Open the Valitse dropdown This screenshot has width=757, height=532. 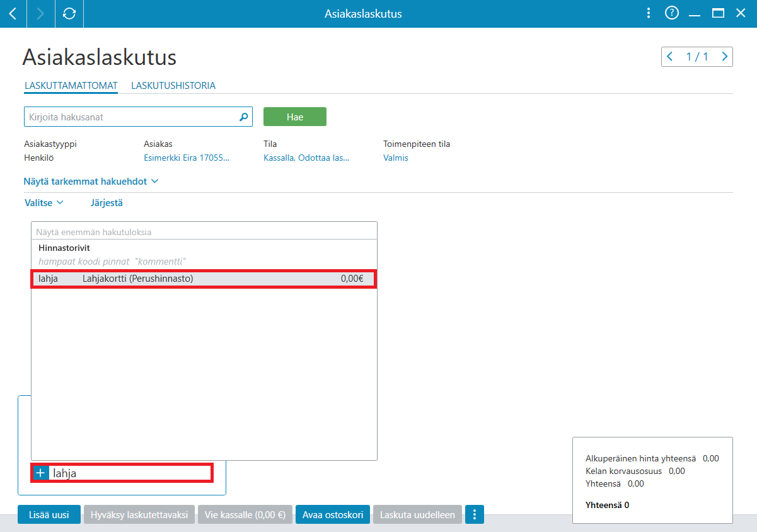(44, 203)
